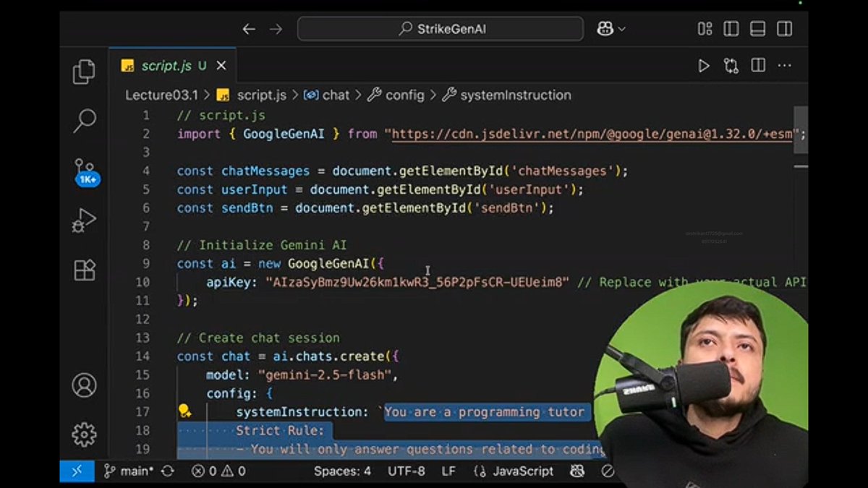Click 'userInput' variable declaration on line 5
The height and width of the screenshot is (488, 868).
[x=255, y=189]
